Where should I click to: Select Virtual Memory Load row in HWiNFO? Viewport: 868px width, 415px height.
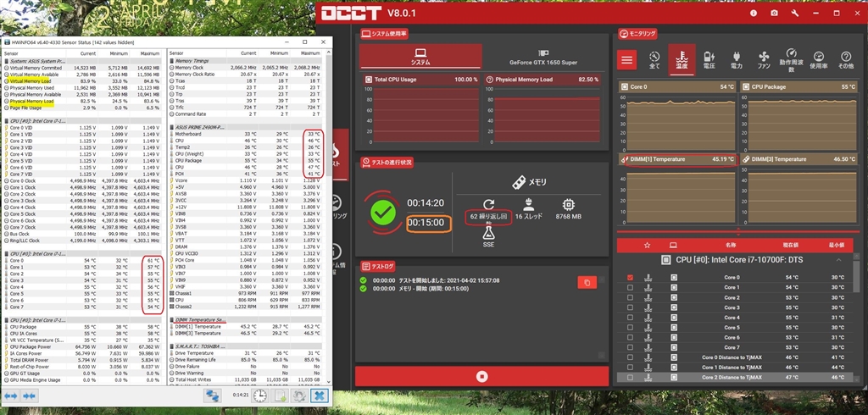tap(82, 80)
